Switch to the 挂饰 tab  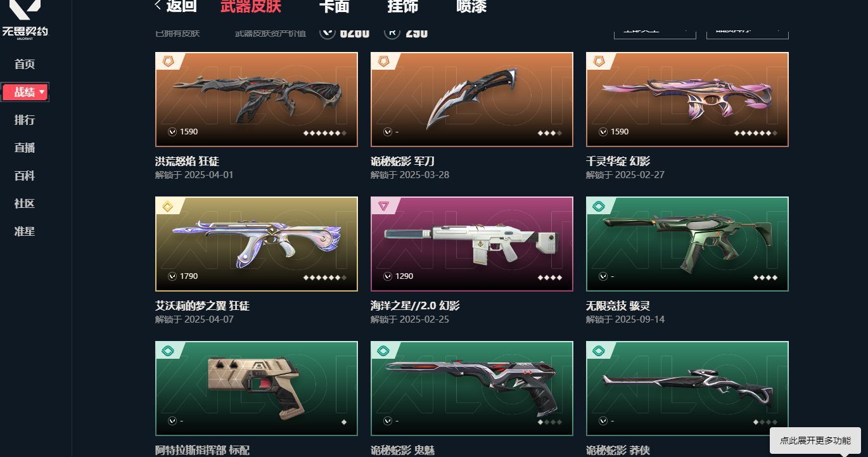pyautogui.click(x=403, y=7)
